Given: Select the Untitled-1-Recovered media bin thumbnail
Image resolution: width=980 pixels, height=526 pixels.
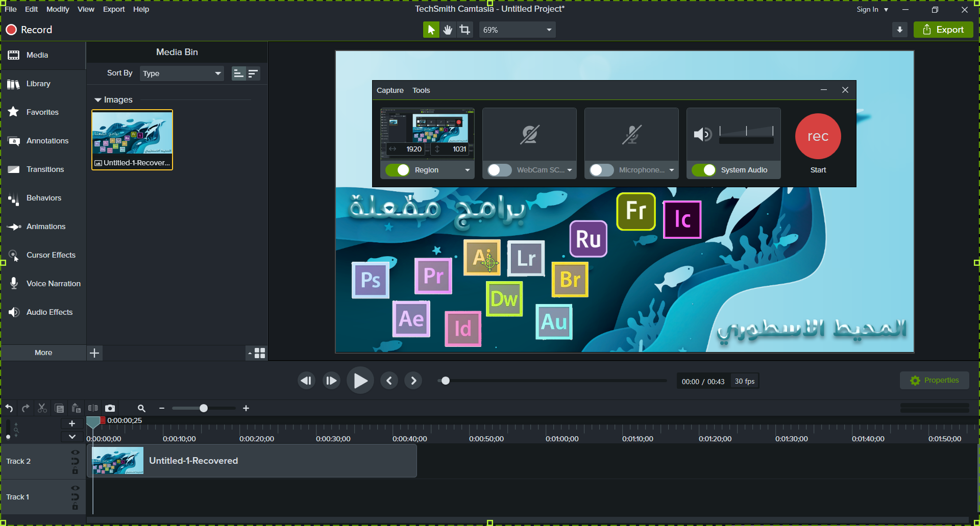Looking at the screenshot, I should 132,139.
